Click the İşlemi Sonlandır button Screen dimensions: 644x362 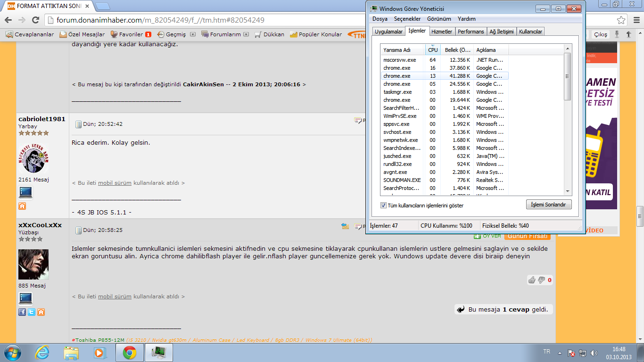(x=548, y=205)
